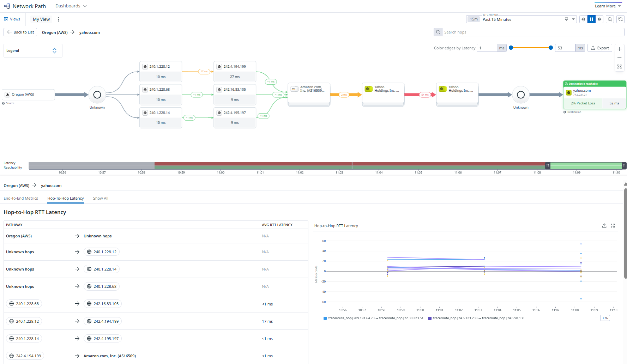Switch to End-To-End Metrics tab
627x364 pixels.
[21, 198]
